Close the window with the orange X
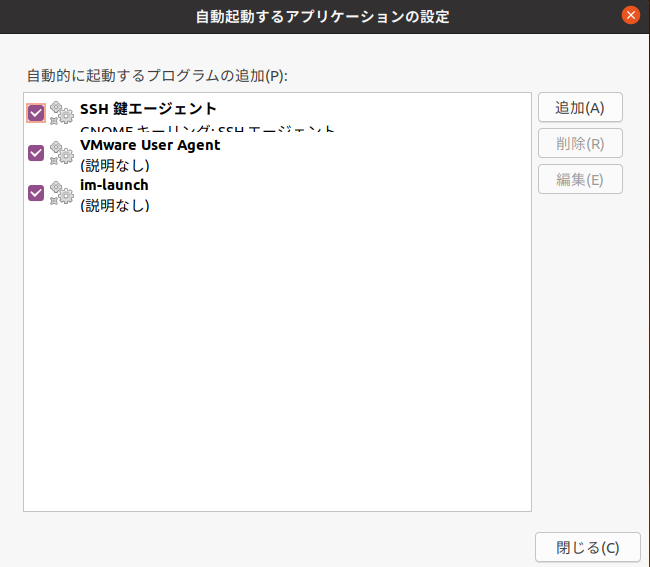 [630, 16]
